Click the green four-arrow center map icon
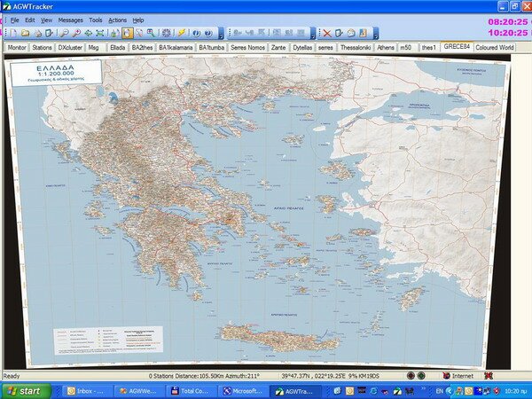The width and height of the screenshot is (532, 399). (x=88, y=34)
